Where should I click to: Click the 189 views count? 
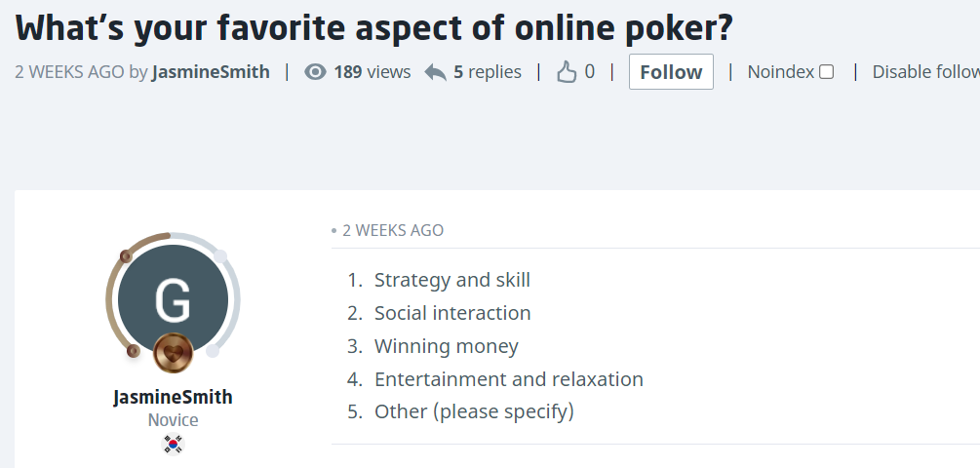tap(372, 72)
